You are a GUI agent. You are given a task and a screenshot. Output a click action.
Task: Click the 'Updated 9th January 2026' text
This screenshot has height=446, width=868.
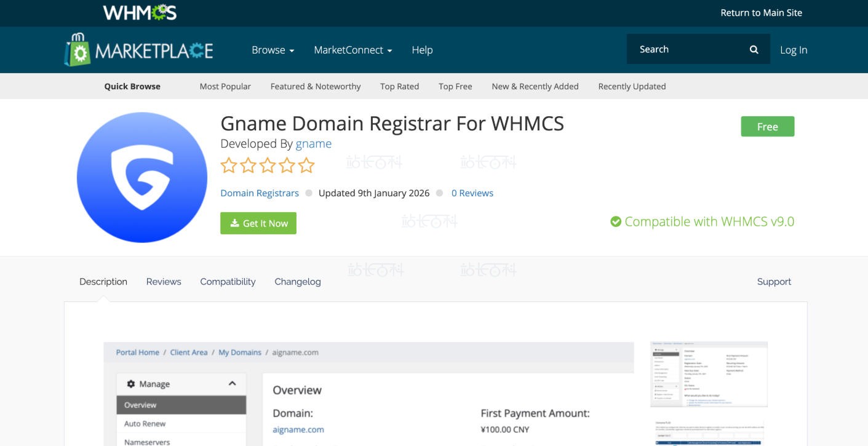coord(374,193)
